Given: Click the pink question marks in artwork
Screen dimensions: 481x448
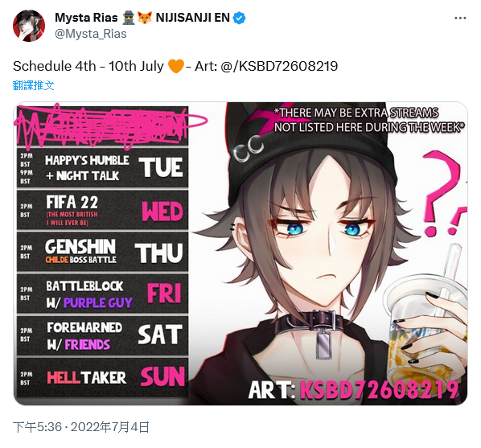Looking at the screenshot, I should 443,193.
